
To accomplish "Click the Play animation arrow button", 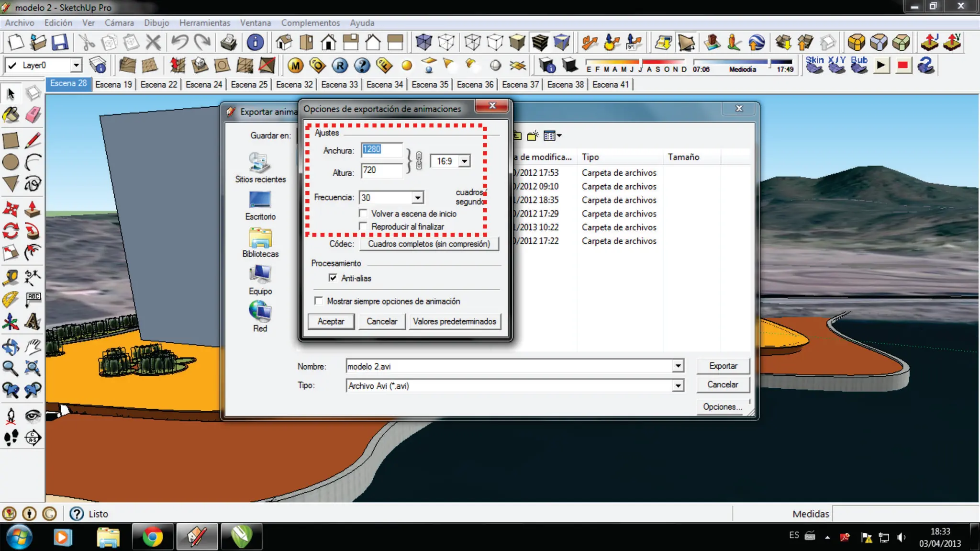I will pyautogui.click(x=881, y=66).
